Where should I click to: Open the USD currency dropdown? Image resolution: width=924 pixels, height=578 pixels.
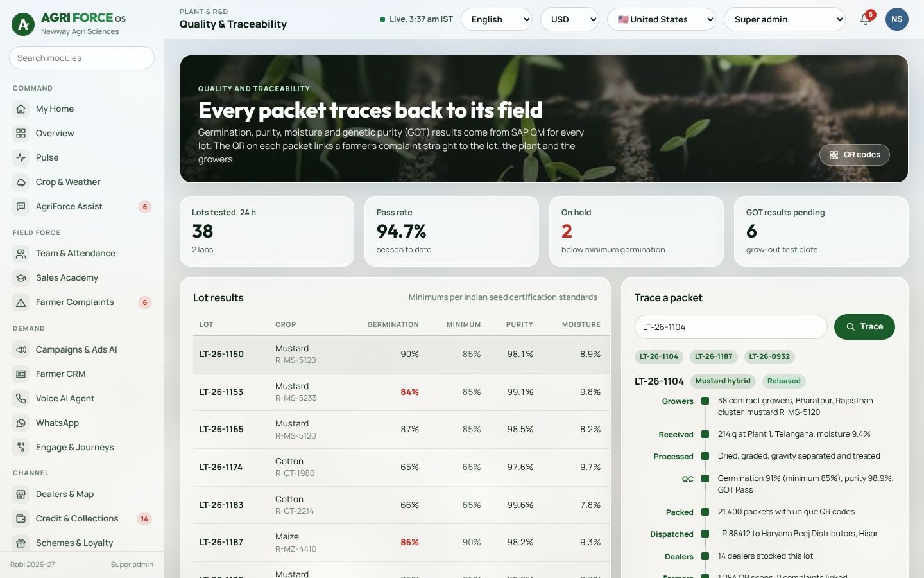point(570,19)
